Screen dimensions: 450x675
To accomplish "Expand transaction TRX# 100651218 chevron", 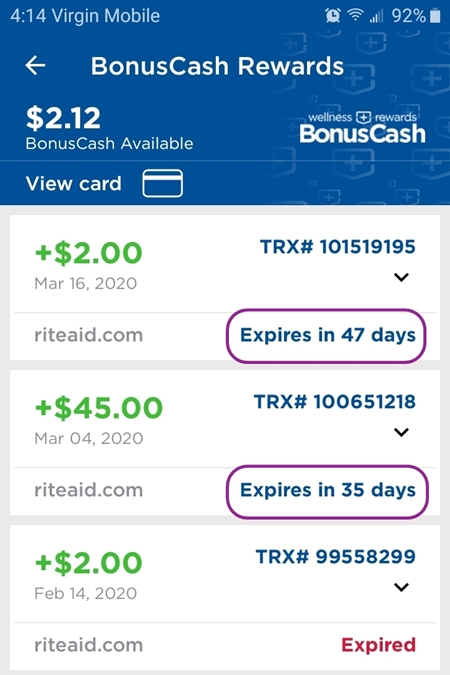I will pos(401,432).
